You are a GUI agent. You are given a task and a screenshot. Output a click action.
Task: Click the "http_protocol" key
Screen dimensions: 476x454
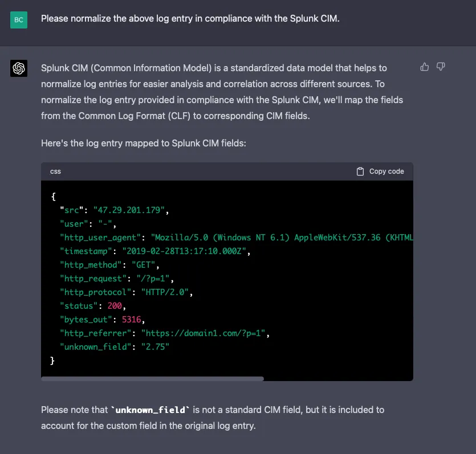click(x=95, y=292)
